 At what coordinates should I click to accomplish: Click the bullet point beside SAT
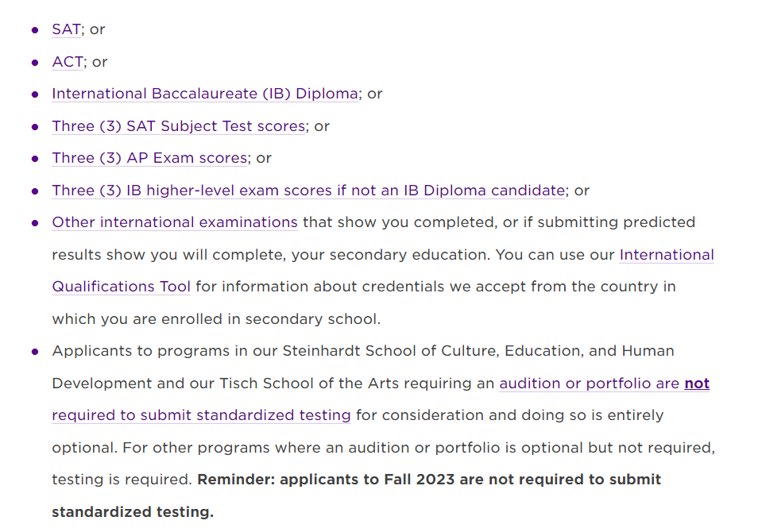point(35,30)
